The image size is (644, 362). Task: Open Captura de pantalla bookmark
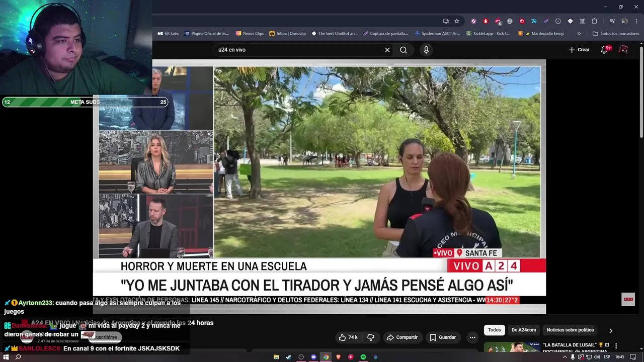(x=385, y=34)
